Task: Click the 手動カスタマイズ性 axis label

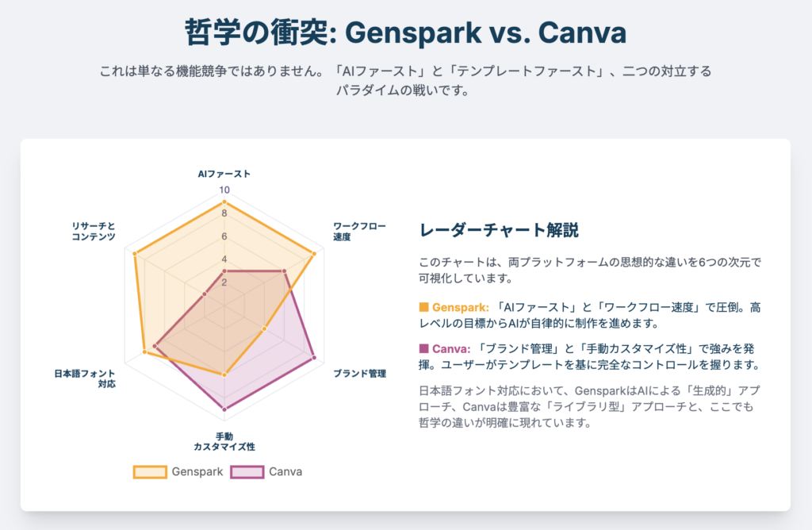Action: click(x=224, y=441)
